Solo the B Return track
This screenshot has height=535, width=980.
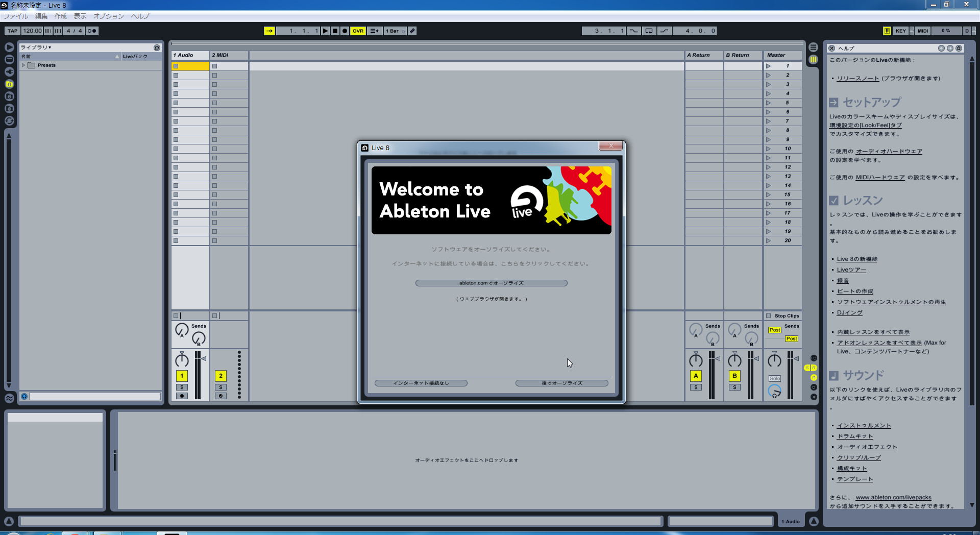[x=734, y=387]
